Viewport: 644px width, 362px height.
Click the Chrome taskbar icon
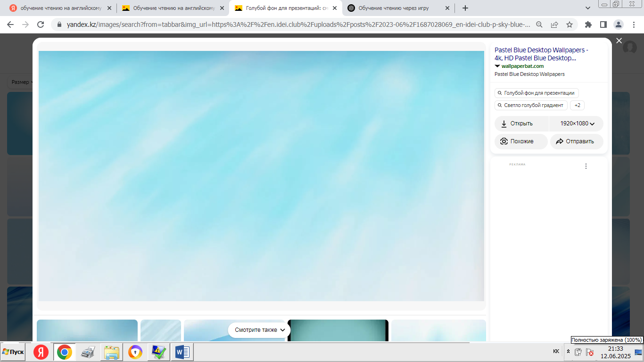[x=65, y=352]
